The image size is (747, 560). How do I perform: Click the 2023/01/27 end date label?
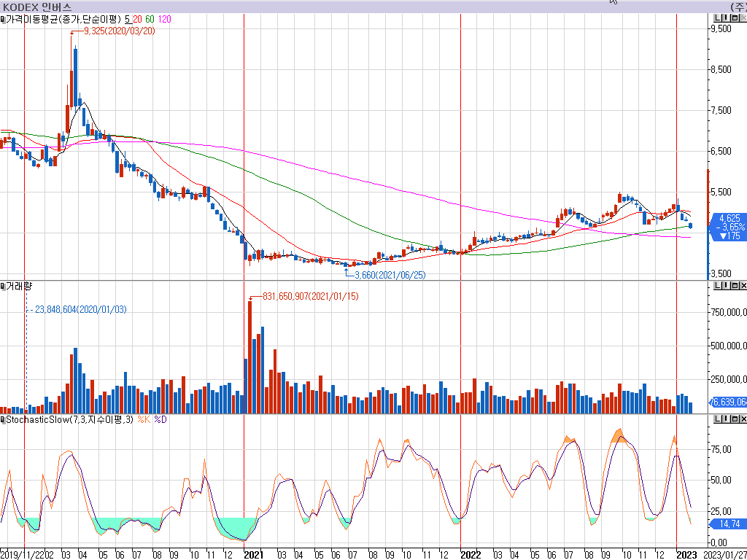click(x=724, y=555)
